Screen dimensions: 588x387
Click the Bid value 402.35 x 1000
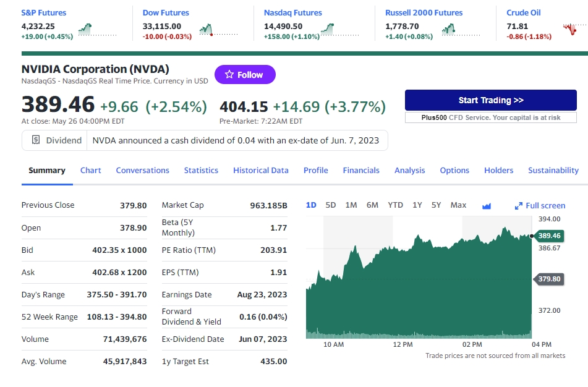coord(119,250)
